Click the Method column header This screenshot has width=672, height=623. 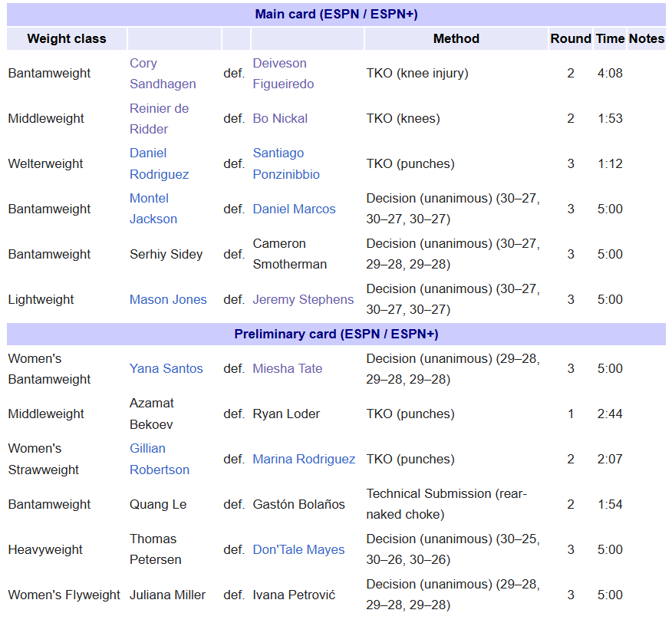(x=456, y=39)
